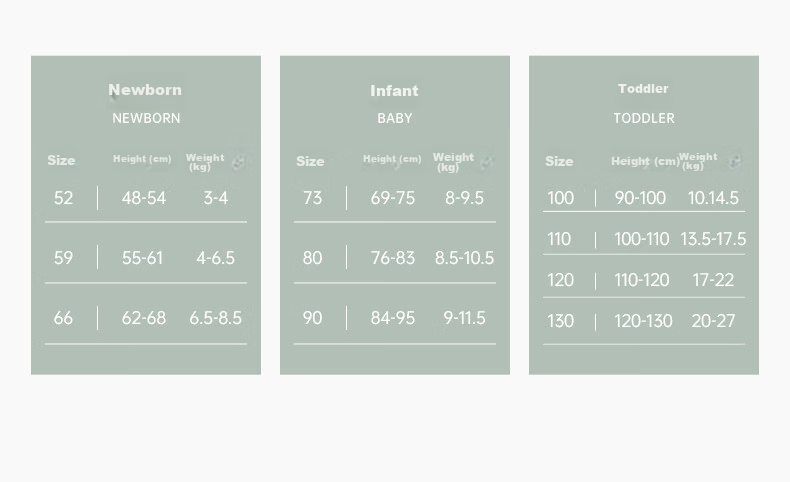Click weight 9-11.5 for size 90
The width and height of the screenshot is (790, 482).
coord(465,318)
